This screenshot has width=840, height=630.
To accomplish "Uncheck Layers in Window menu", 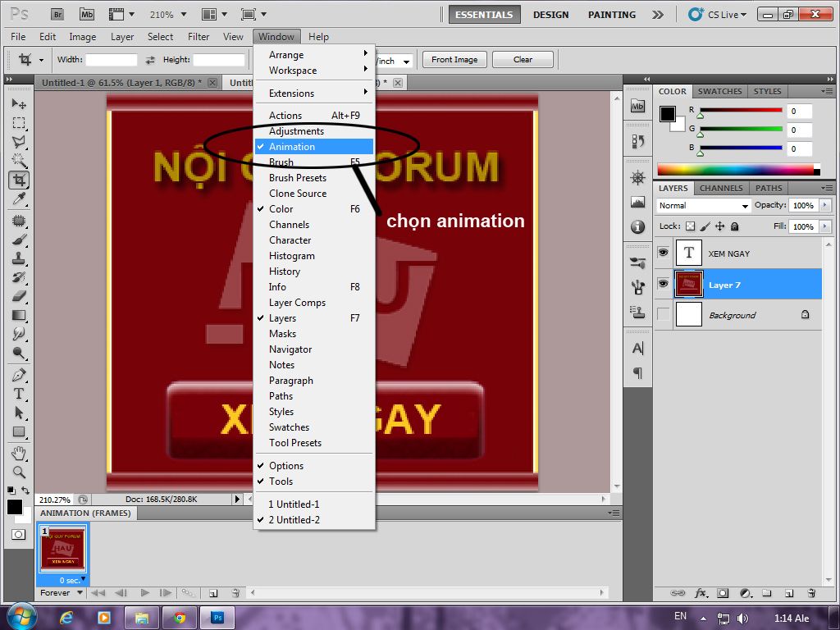I will [314, 317].
